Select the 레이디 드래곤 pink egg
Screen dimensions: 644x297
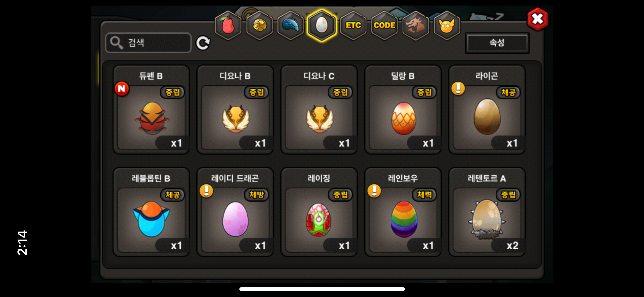(x=235, y=212)
